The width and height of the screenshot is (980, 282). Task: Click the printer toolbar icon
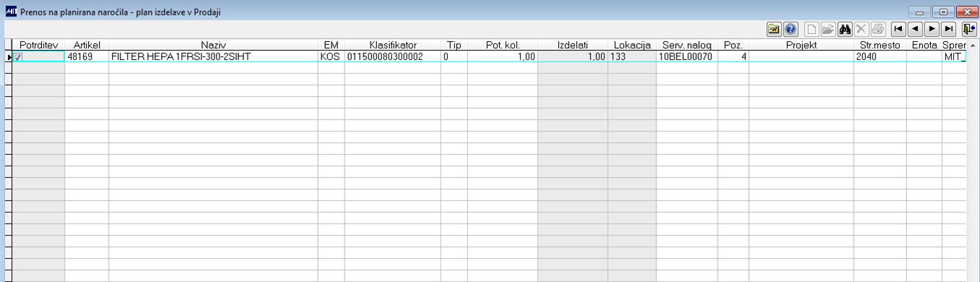pos(877,29)
